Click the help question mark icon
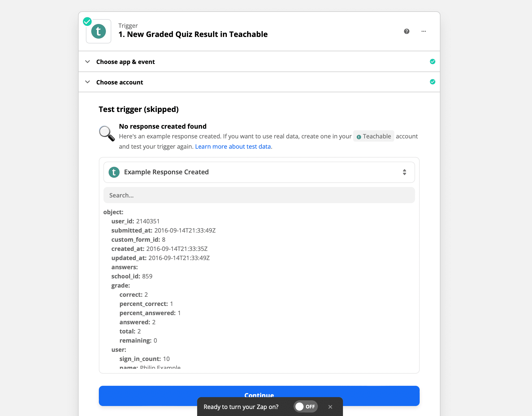 (x=406, y=31)
